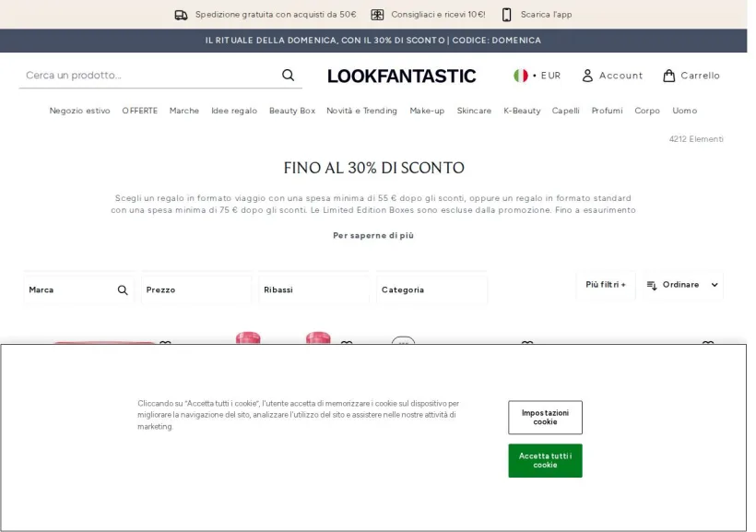Click the DOMENICA promo code banner
The width and height of the screenshot is (756, 532).
pos(373,41)
